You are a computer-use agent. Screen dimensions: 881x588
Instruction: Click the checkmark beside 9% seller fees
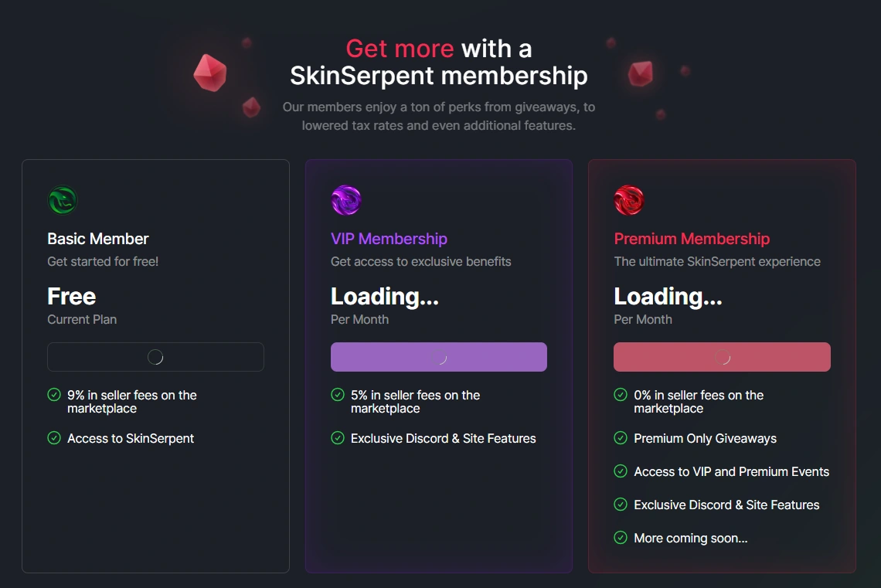(x=54, y=395)
